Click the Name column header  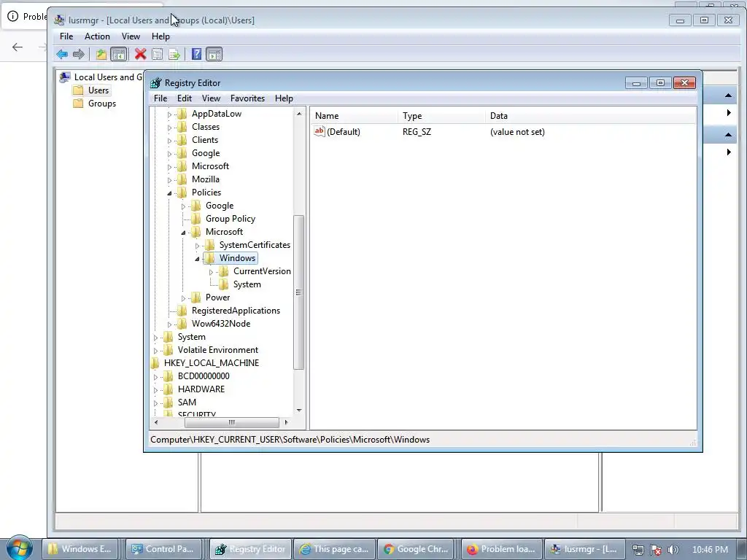click(354, 116)
